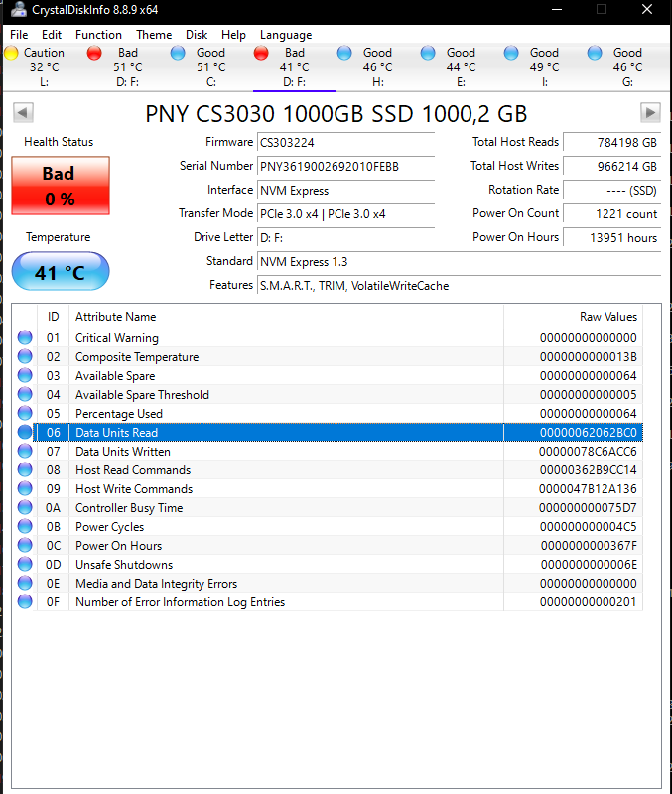Image resolution: width=672 pixels, height=794 pixels.
Task: Click status icon beside Critical Warning
Action: [25, 337]
